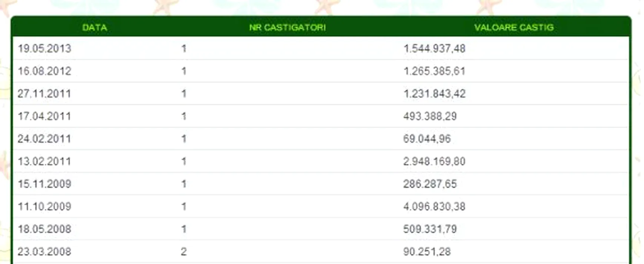
Task: Click the amount 1.265.385,61
Action: (434, 71)
